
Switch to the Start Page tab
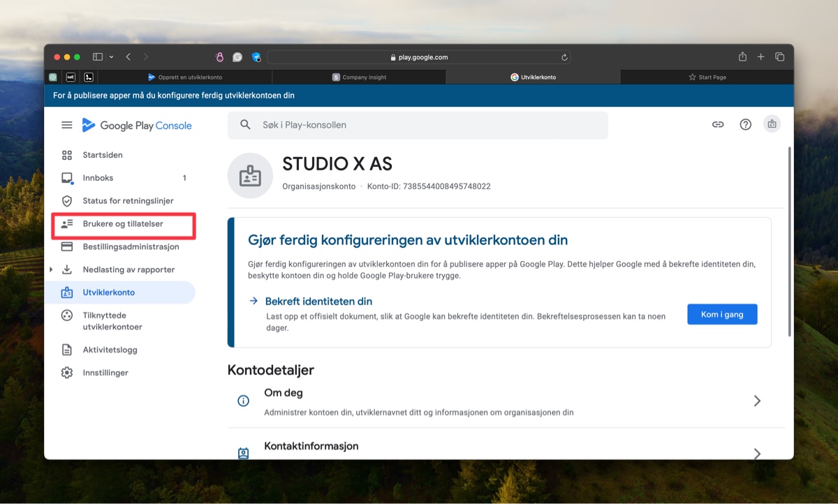(707, 77)
